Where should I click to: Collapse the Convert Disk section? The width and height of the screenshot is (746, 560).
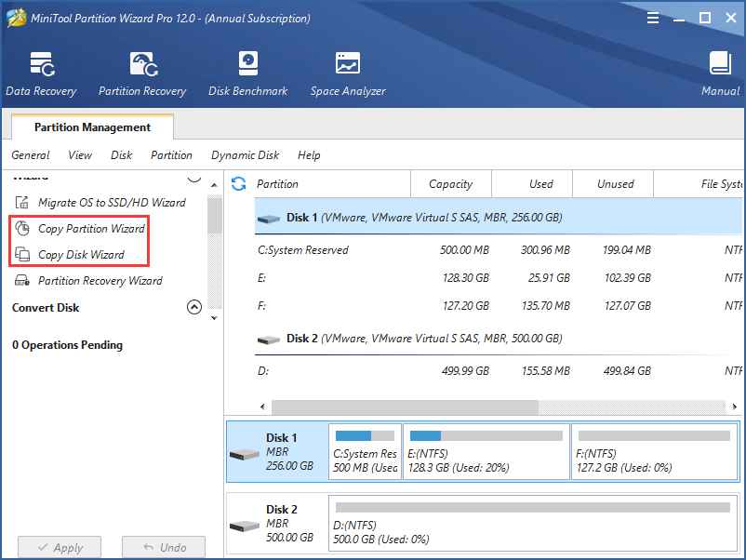(193, 307)
